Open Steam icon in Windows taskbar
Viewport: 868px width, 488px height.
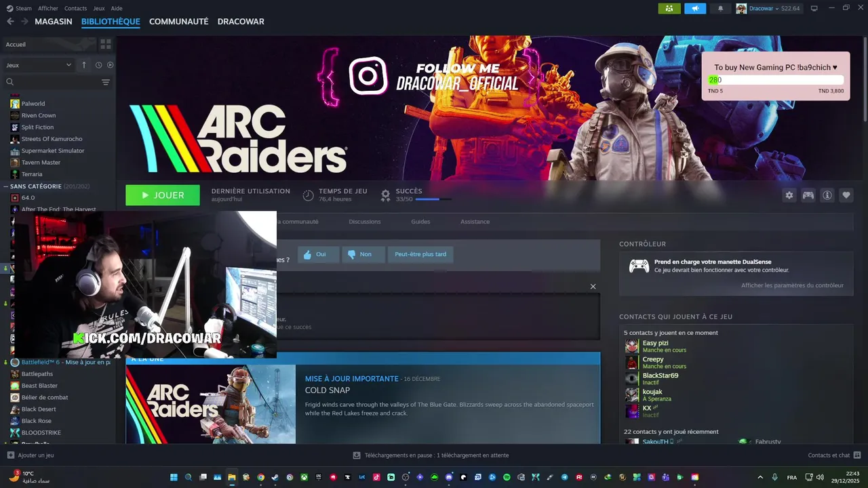coord(275,477)
